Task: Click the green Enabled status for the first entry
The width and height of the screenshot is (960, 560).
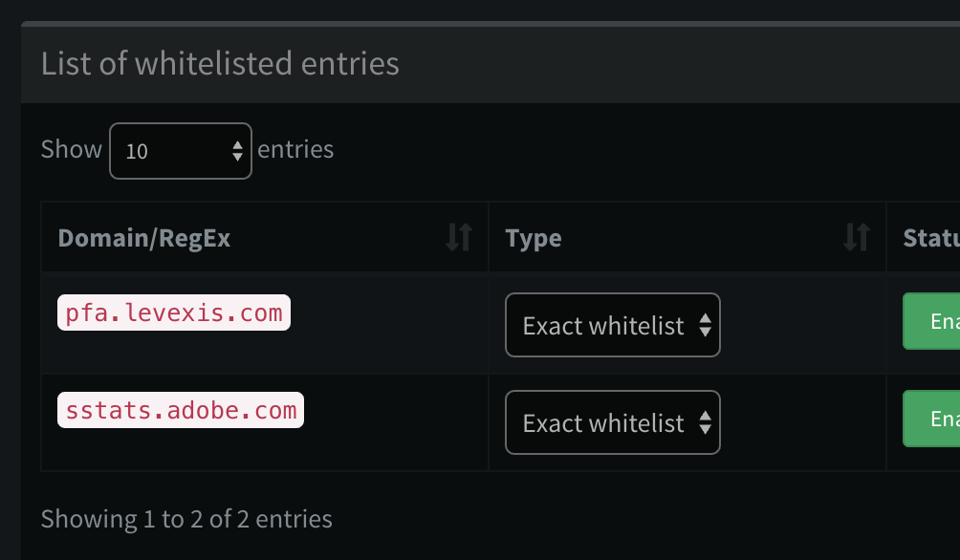Action: (x=932, y=321)
